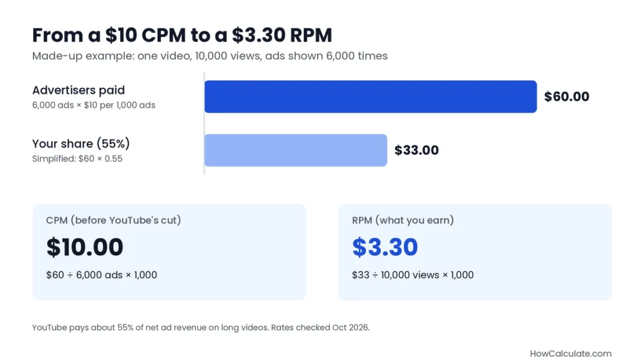Click the footnote 'YouTube pays about 55%...'
Viewport: 644px width, 362px height.
point(201,327)
